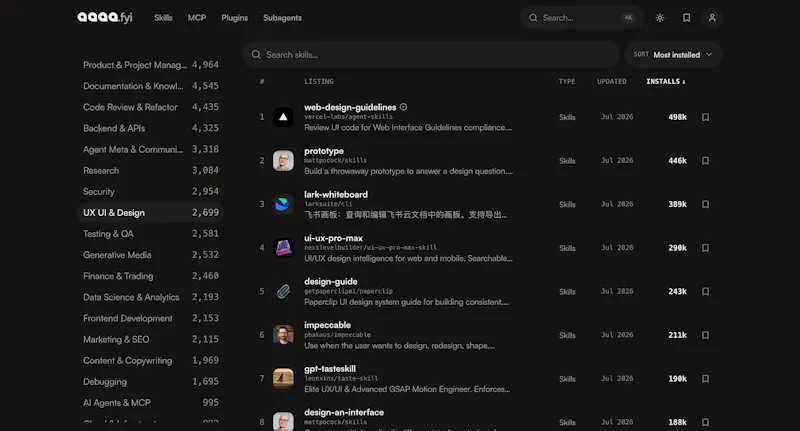Select Frontend Development category
This screenshot has width=800, height=431.
[x=151, y=318]
